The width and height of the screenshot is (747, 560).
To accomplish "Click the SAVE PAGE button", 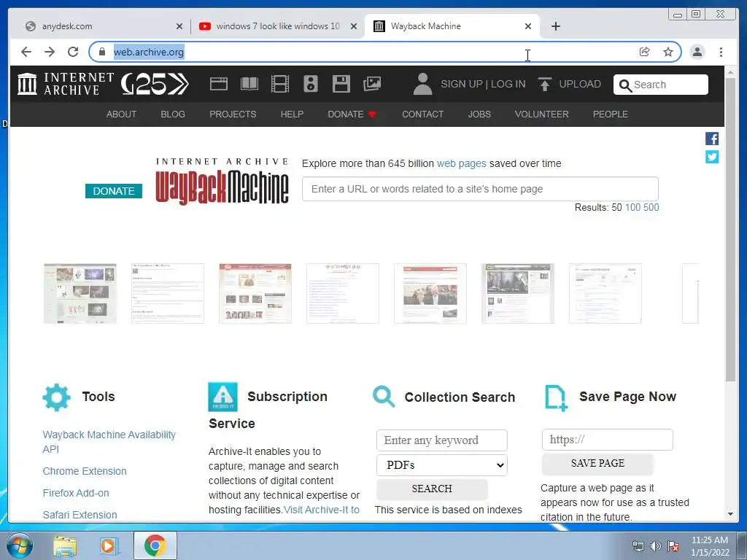I will click(597, 464).
